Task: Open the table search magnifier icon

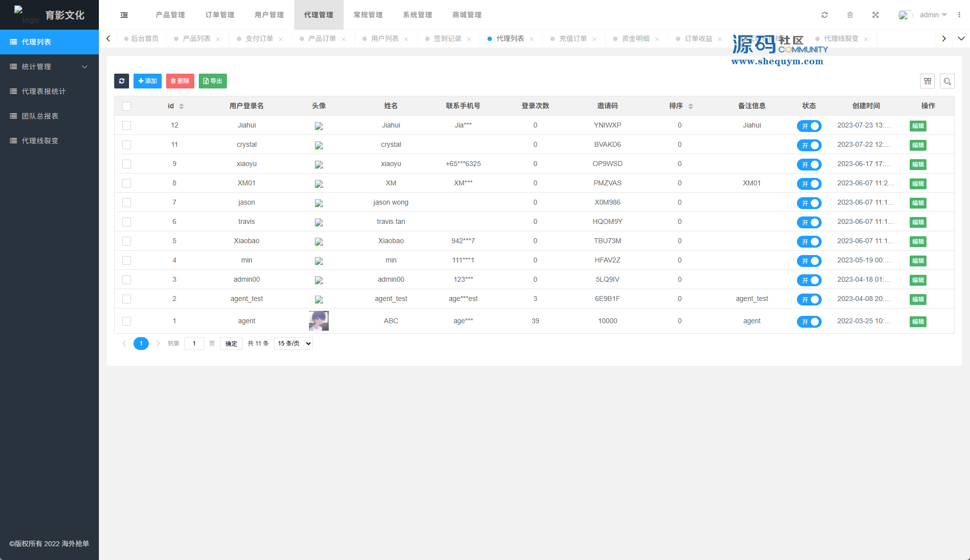Action: pos(947,81)
